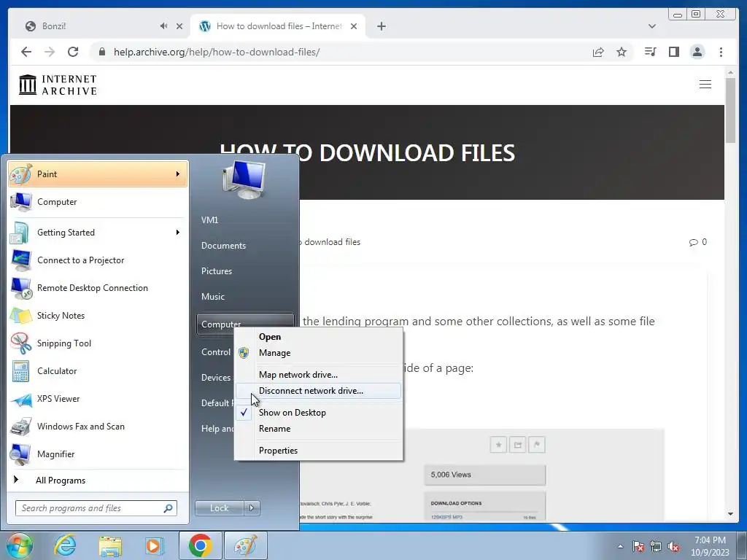
Task: Click the scrollbar down arrow
Action: coord(730,514)
